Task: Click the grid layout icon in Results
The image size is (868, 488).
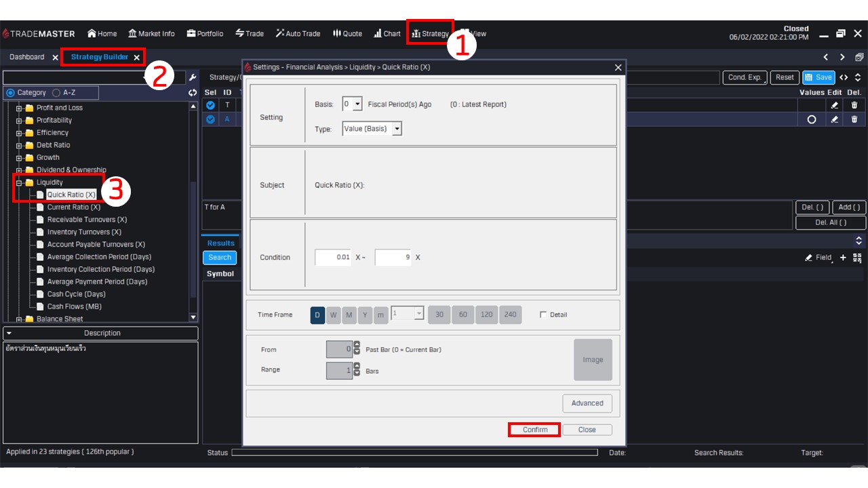Action: [x=857, y=258]
